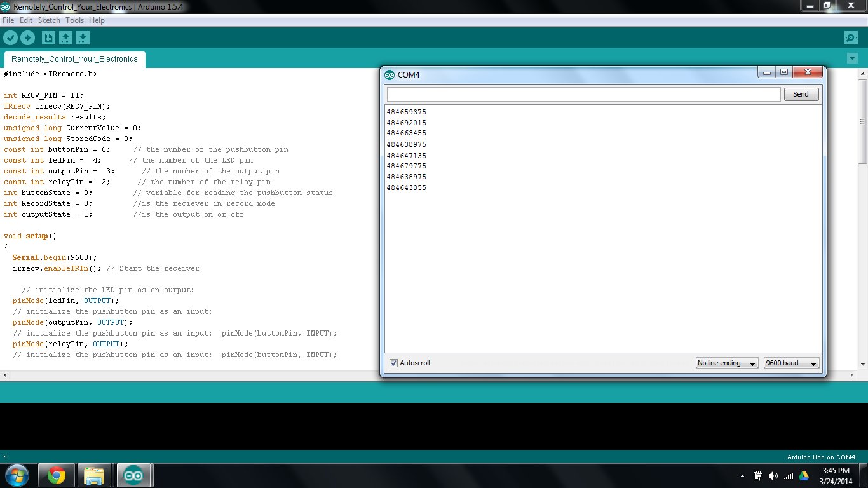This screenshot has height=488, width=868.
Task: Click the irrecv.enableIRIn() line
Action: pyautogui.click(x=105, y=268)
